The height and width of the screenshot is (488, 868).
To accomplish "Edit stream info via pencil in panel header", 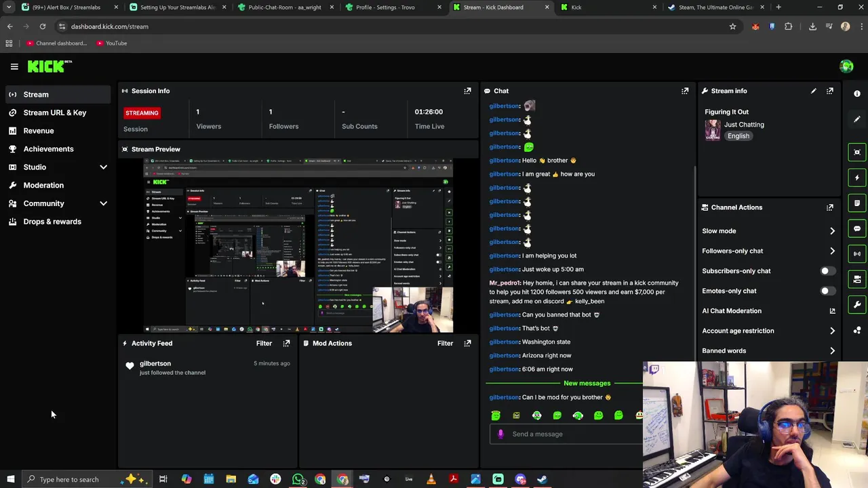I will pyautogui.click(x=814, y=91).
